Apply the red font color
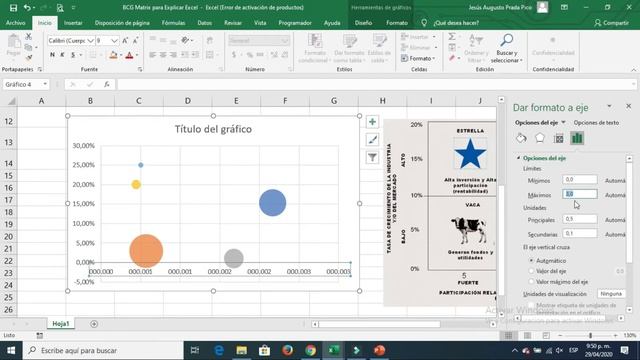The width and height of the screenshot is (640, 360). click(129, 55)
